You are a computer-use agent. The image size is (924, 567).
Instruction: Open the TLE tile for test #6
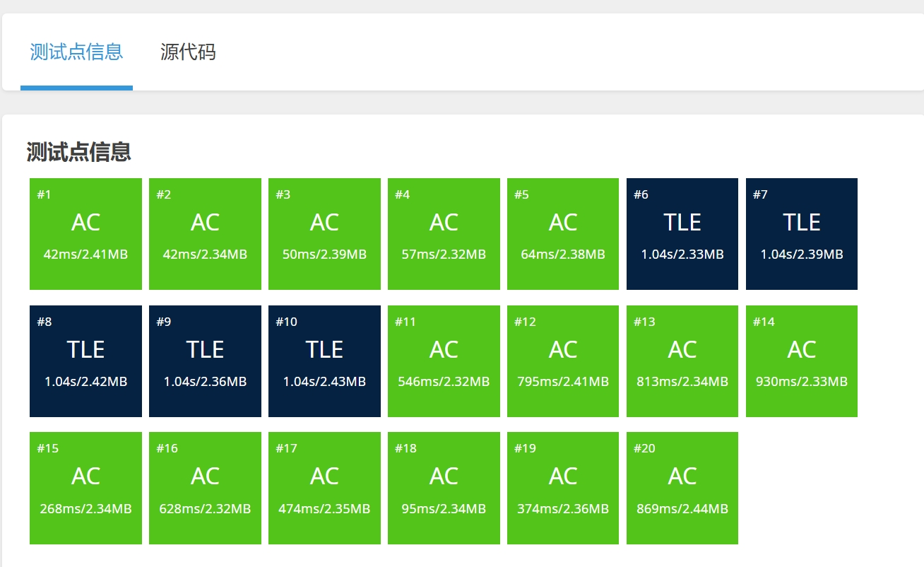(682, 234)
